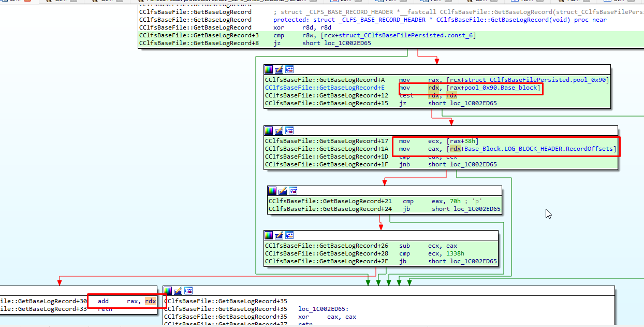Select the 'protected: struct _CLFS_BASE_RECORD_HEADER' prototype line
644x327 pixels.
tap(440, 20)
